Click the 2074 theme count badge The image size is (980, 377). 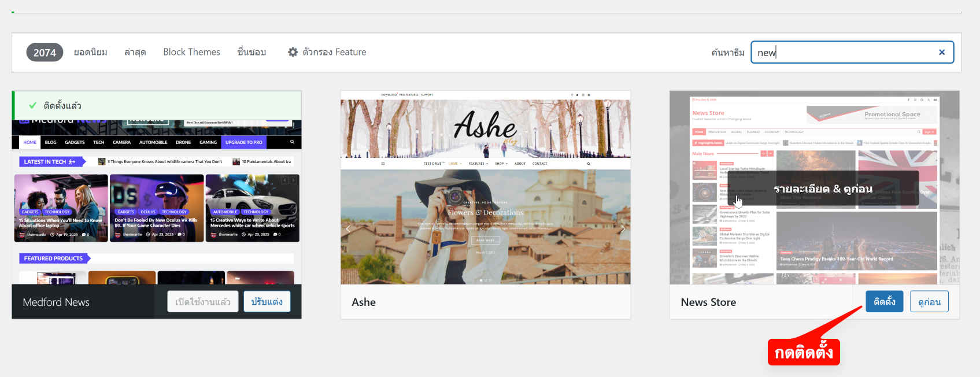click(x=45, y=52)
